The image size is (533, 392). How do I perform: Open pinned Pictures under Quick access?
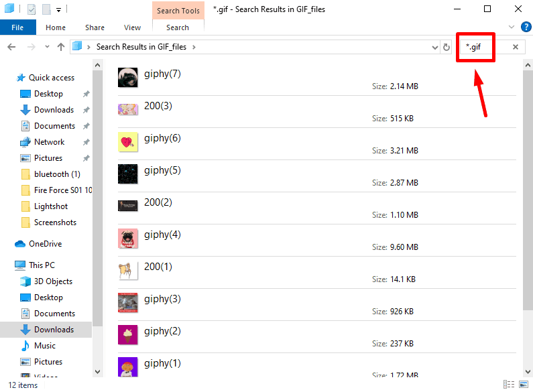tap(42, 158)
